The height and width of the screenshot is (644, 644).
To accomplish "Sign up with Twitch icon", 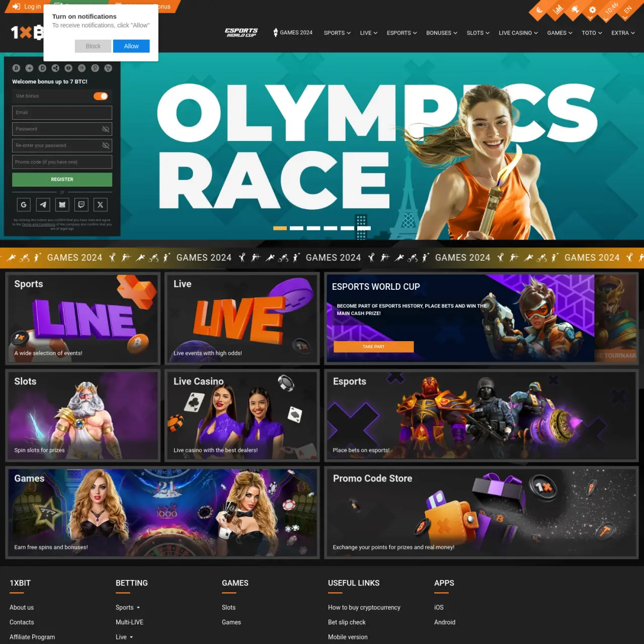I will click(81, 205).
